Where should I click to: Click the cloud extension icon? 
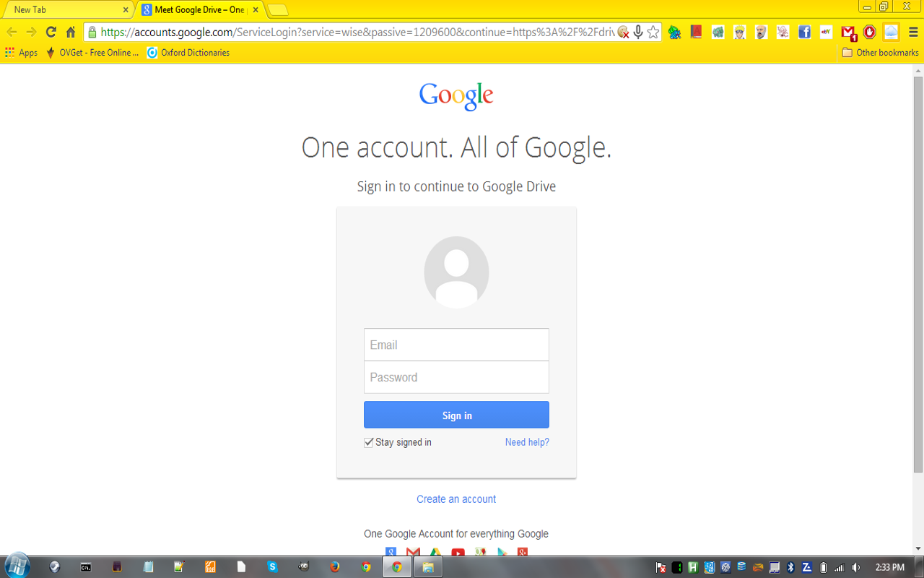892,32
